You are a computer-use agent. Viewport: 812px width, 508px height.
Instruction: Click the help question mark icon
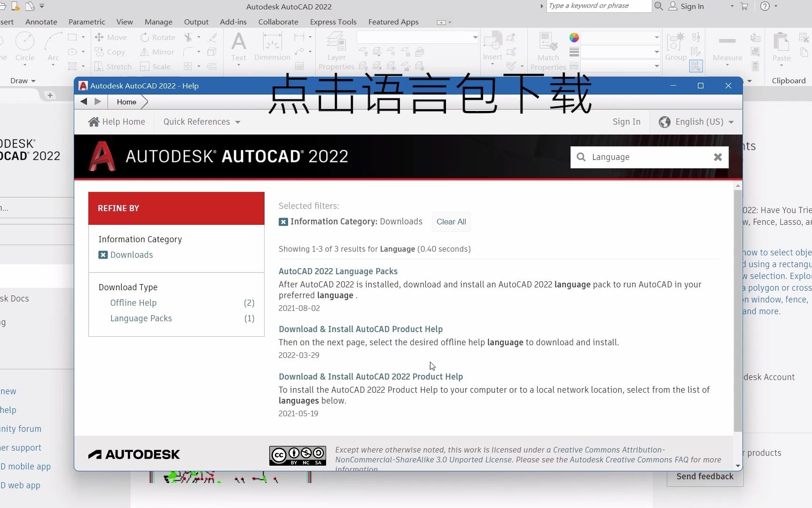pyautogui.click(x=765, y=6)
